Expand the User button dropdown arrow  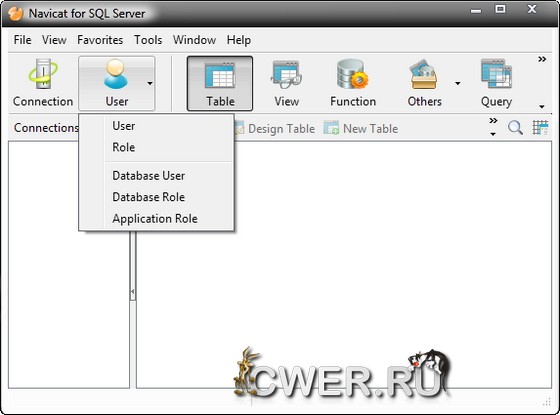click(x=150, y=84)
